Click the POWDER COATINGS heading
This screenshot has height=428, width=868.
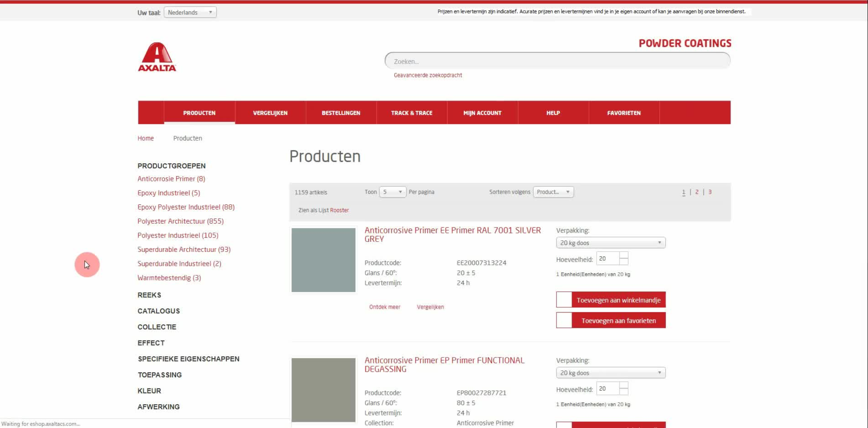(685, 43)
